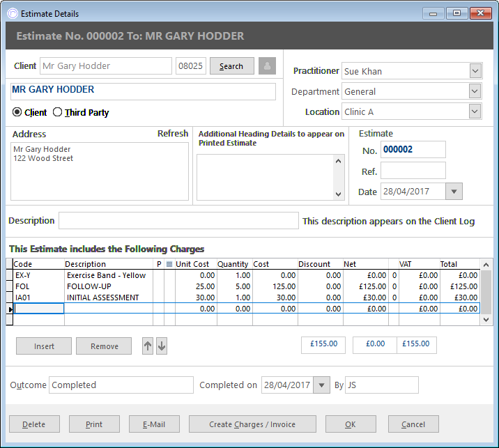This screenshot has width=499, height=448.
Task: Open the Practitioner dropdown
Action: point(475,70)
